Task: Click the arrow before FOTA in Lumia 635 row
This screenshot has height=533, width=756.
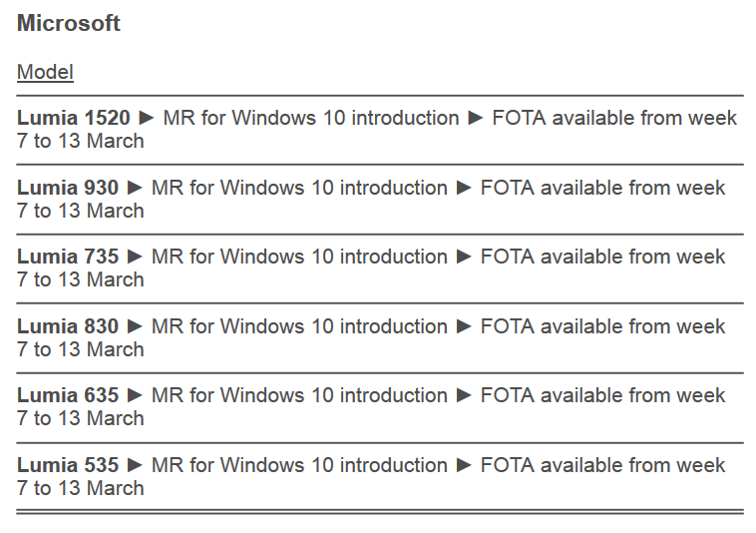Action: pos(464,395)
